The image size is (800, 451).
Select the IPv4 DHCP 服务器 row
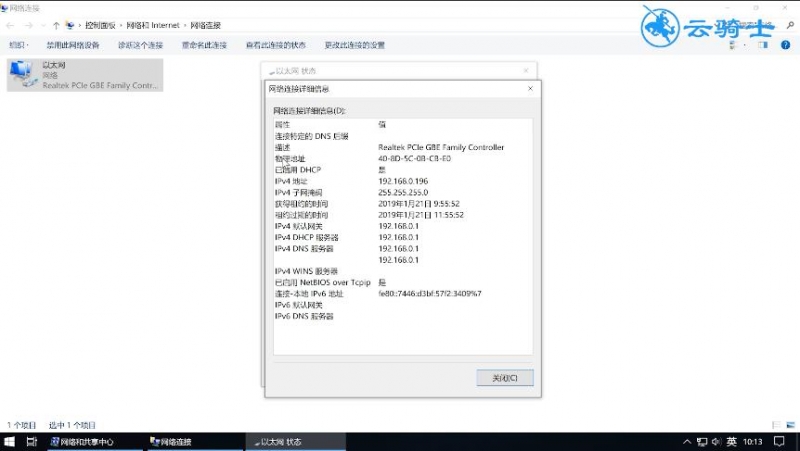point(403,237)
